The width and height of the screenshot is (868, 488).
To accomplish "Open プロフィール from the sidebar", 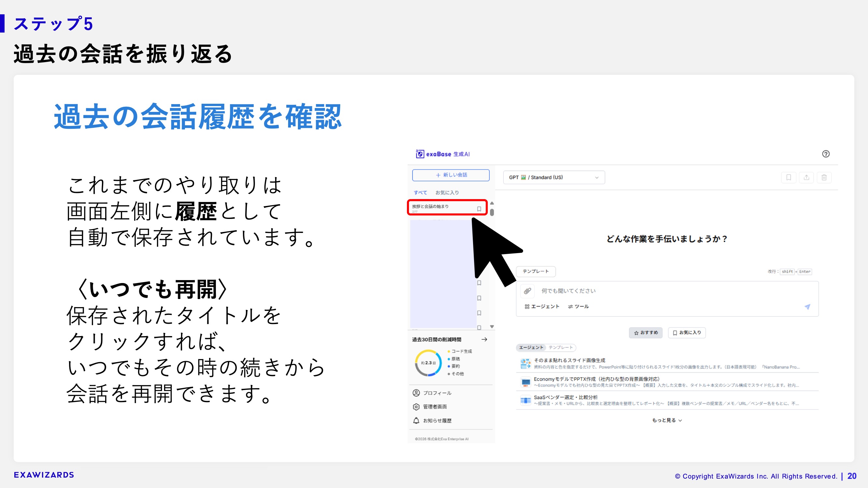I will coord(432,393).
